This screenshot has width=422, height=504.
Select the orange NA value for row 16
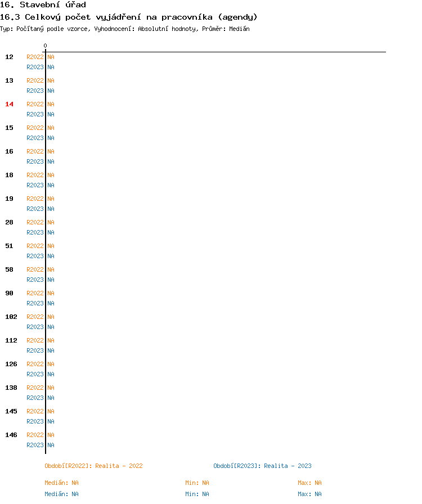pyautogui.click(x=51, y=151)
